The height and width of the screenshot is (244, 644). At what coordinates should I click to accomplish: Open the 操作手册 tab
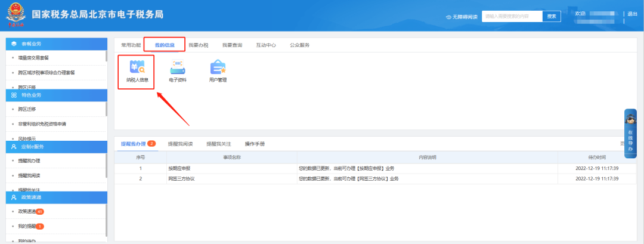255,144
